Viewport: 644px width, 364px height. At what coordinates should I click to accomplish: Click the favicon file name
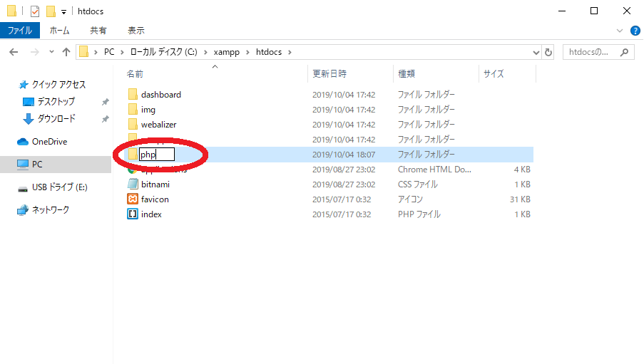[155, 199]
